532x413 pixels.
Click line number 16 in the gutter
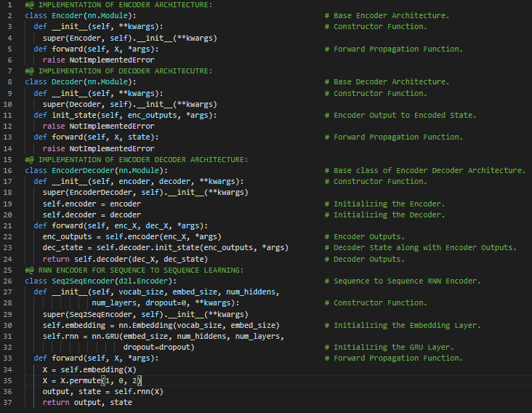point(9,170)
